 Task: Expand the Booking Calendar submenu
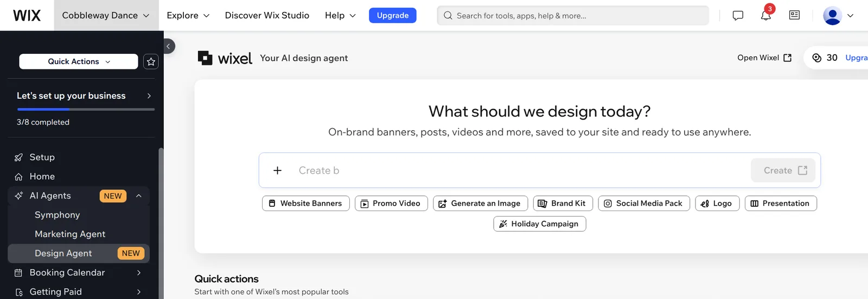tap(139, 272)
